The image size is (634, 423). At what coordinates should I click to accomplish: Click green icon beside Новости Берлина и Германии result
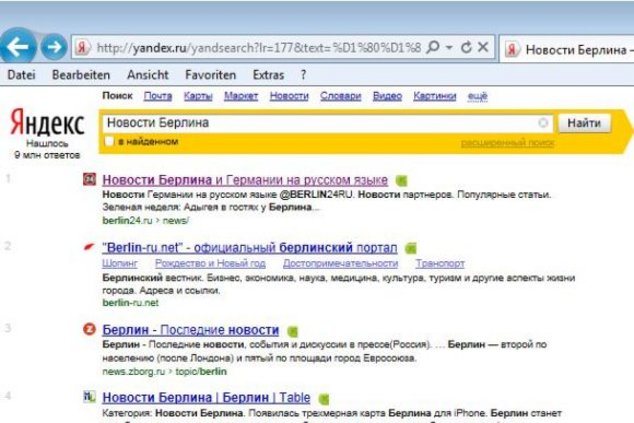point(401,180)
